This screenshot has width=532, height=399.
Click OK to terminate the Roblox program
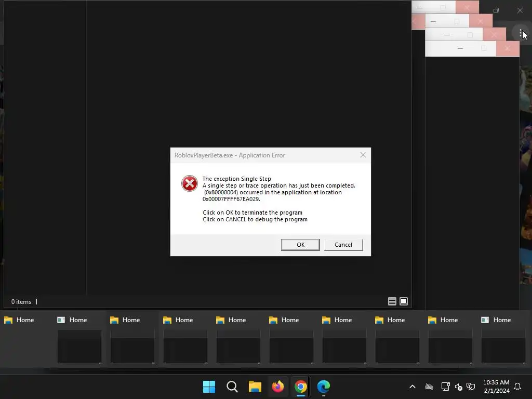pos(300,245)
